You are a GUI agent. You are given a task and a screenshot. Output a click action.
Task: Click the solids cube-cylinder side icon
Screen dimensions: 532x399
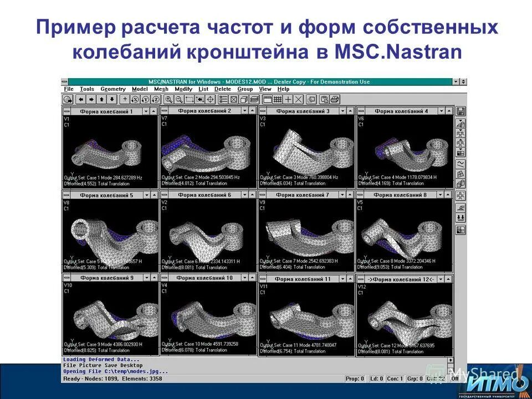461,183
